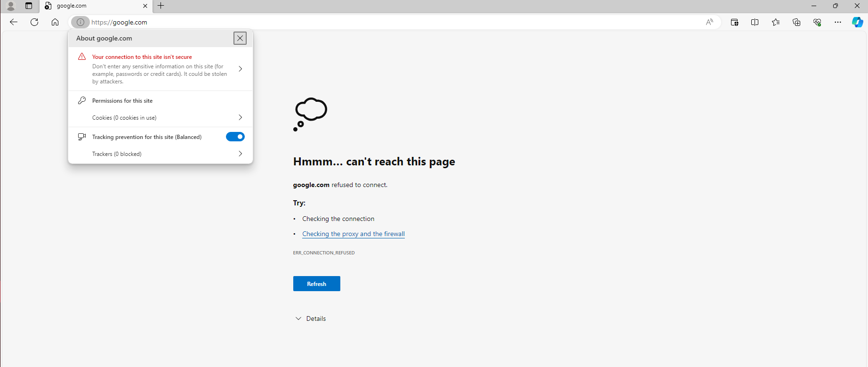Open the profile avatar icon
Image resolution: width=868 pixels, height=367 pixels.
[11, 6]
